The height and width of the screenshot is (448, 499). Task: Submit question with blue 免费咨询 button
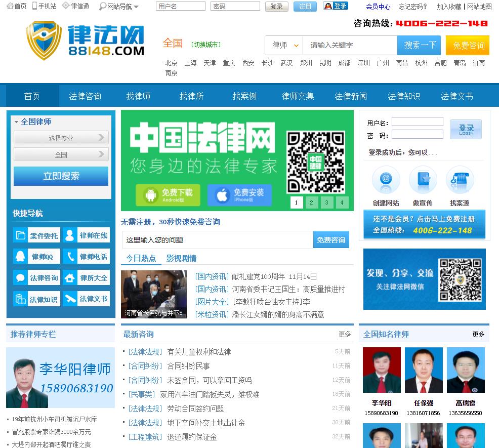(x=331, y=240)
